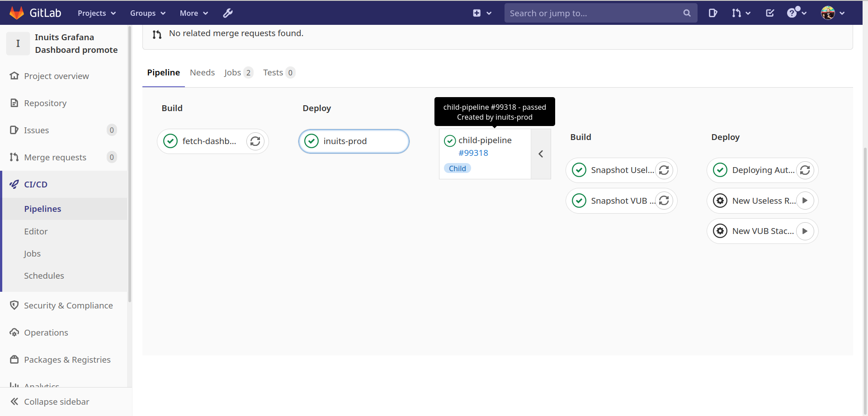This screenshot has height=416, width=868.
Task: Click the CI/CD rocket icon
Action: 14,184
